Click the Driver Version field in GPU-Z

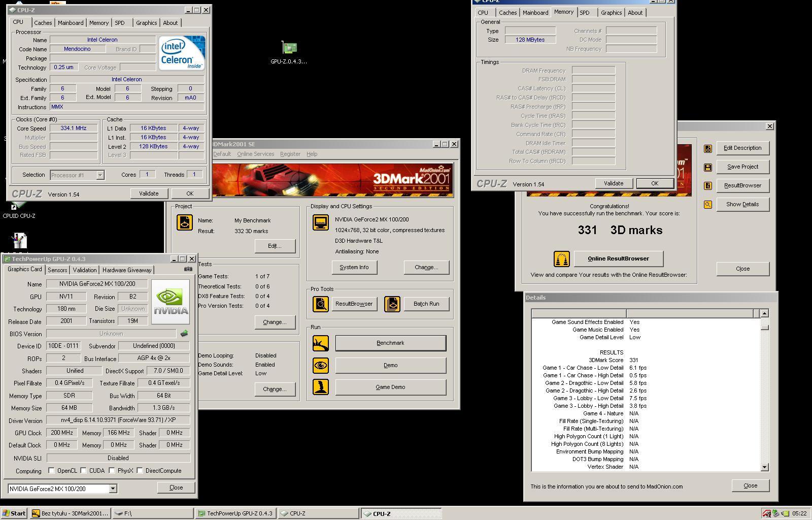(118, 420)
